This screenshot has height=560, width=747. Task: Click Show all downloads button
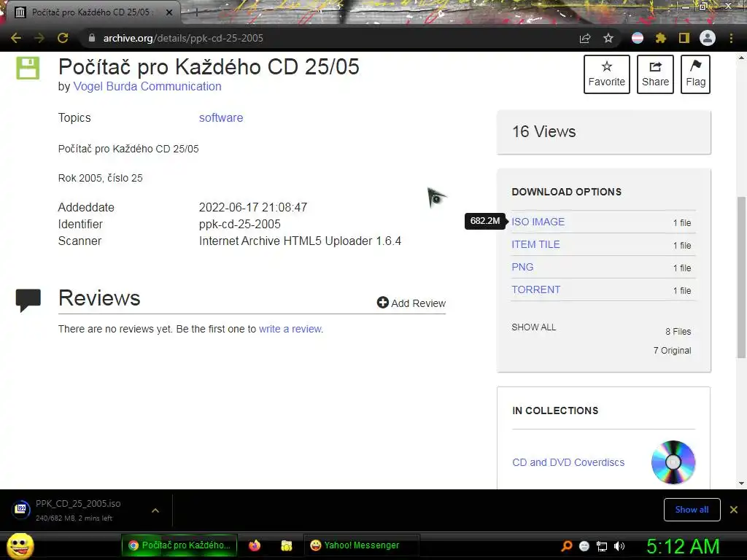pyautogui.click(x=692, y=510)
